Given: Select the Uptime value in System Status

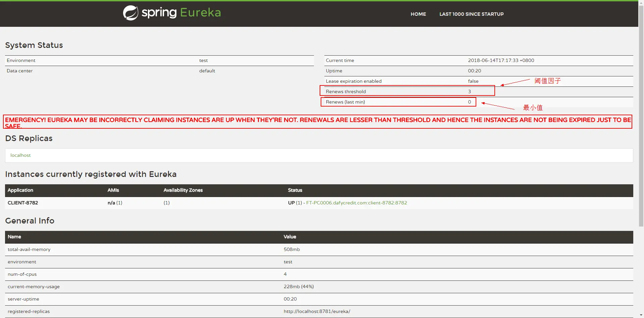Looking at the screenshot, I should point(475,71).
